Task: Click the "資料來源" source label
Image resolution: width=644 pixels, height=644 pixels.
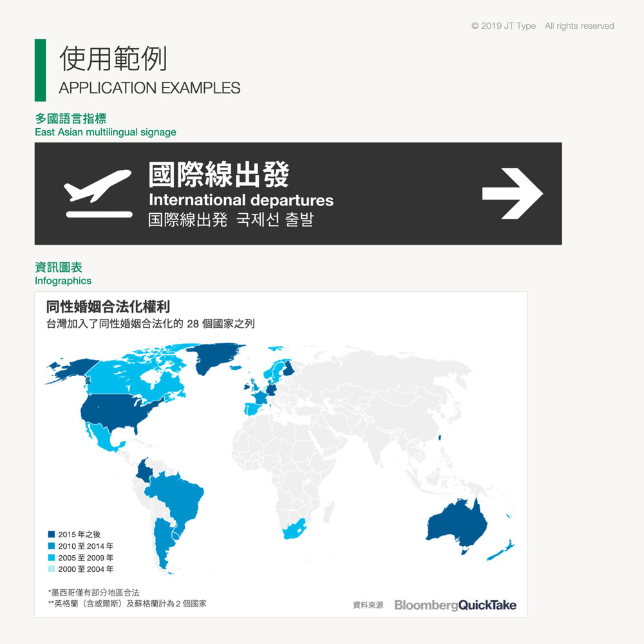Action: pyautogui.click(x=368, y=605)
